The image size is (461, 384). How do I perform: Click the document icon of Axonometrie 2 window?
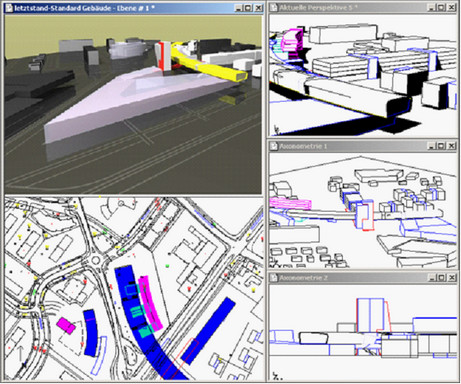pyautogui.click(x=274, y=277)
